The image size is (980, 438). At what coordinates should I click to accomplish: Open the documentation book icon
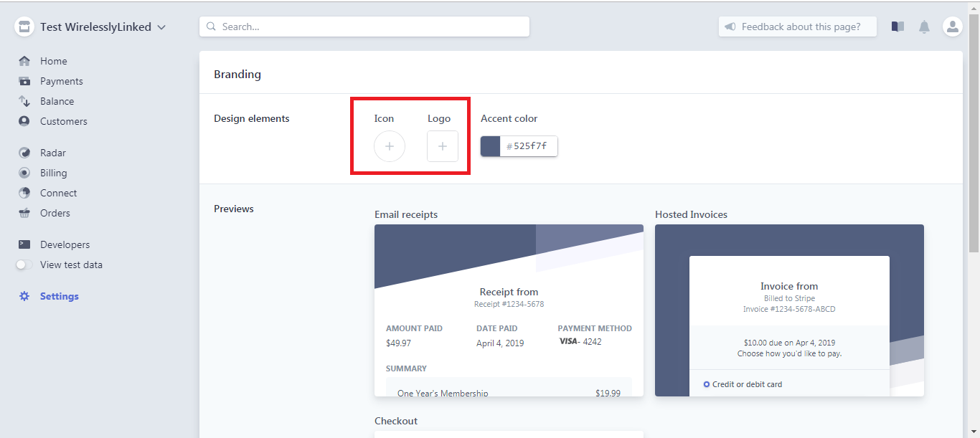(897, 27)
